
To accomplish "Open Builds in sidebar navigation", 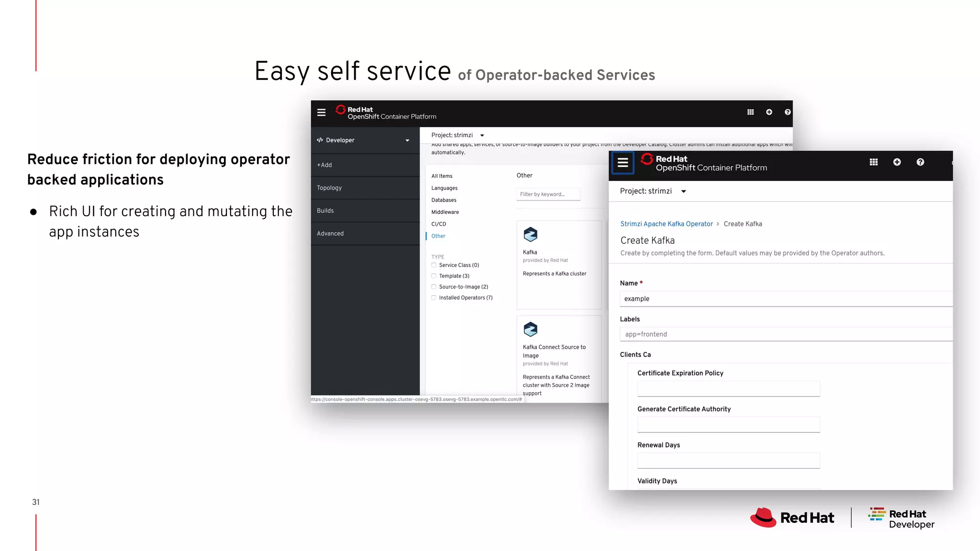I will [365, 210].
